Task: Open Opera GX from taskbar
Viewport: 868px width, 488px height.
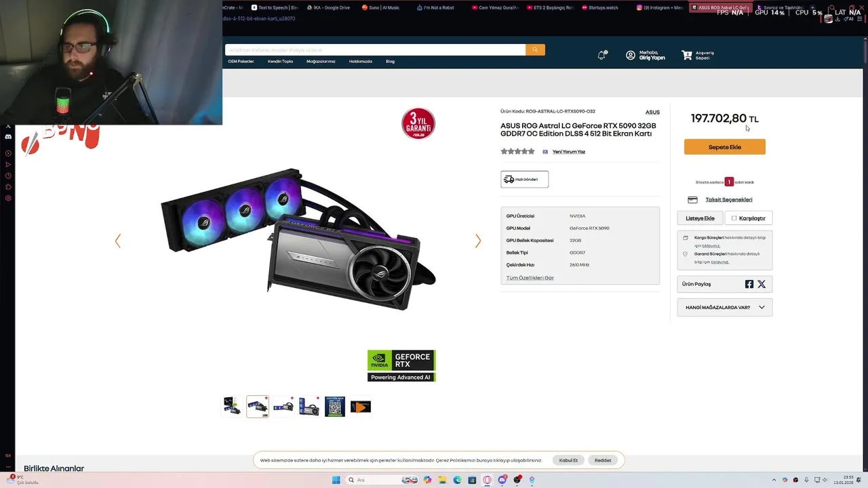Action: 487,480
